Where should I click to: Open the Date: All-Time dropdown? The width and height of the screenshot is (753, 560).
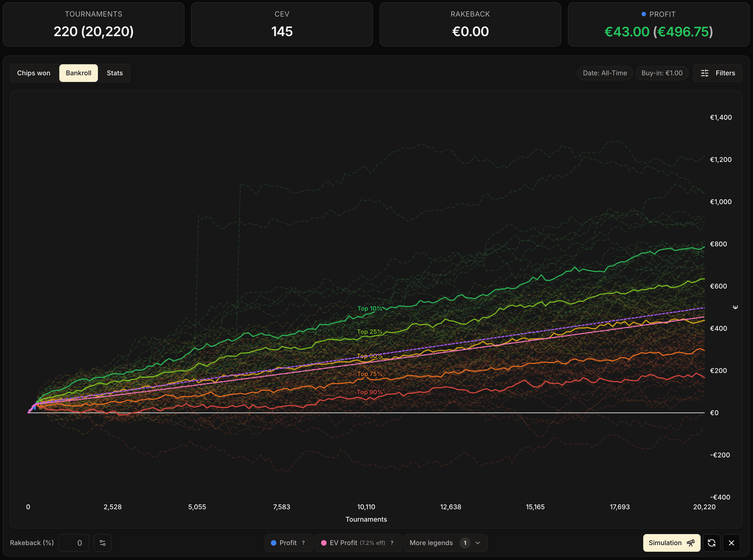point(605,73)
